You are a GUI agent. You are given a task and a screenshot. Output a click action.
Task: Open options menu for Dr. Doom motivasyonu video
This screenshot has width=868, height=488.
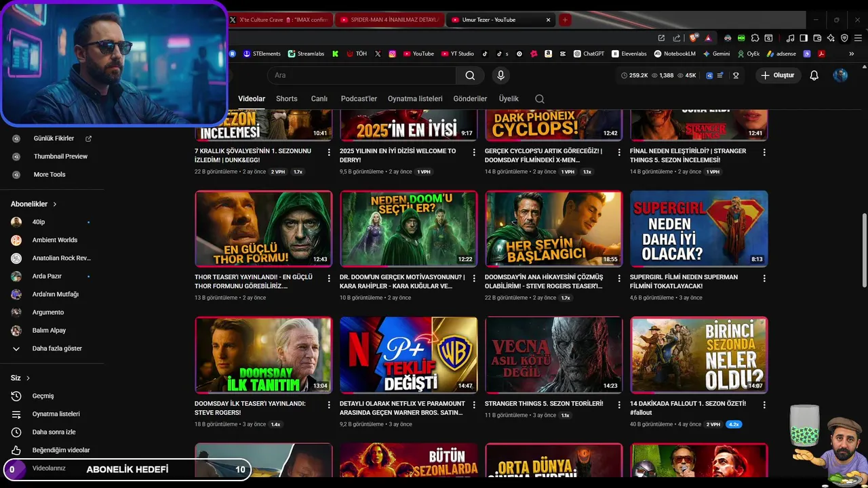click(474, 279)
